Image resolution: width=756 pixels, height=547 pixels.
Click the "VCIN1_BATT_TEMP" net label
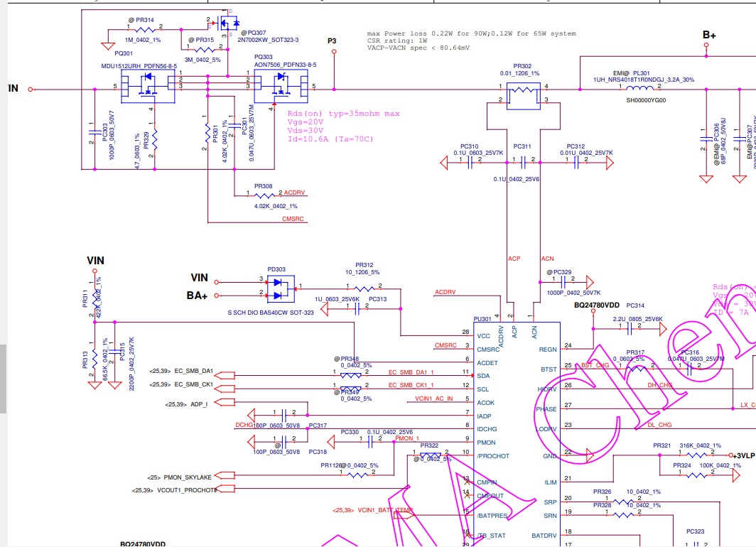coord(385,510)
